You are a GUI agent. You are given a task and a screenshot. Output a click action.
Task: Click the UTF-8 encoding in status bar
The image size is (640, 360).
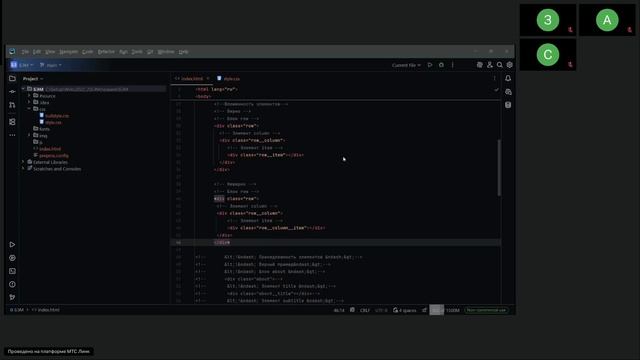(x=381, y=310)
